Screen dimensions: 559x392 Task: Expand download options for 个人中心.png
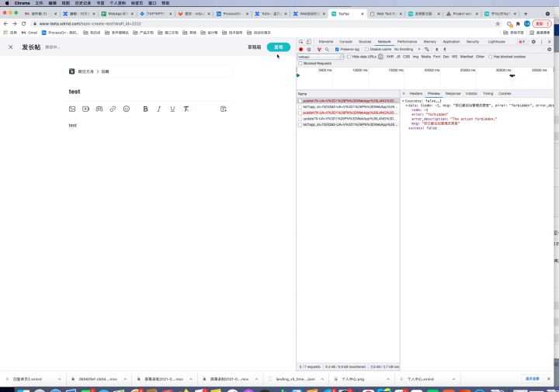pyautogui.click(x=388, y=379)
